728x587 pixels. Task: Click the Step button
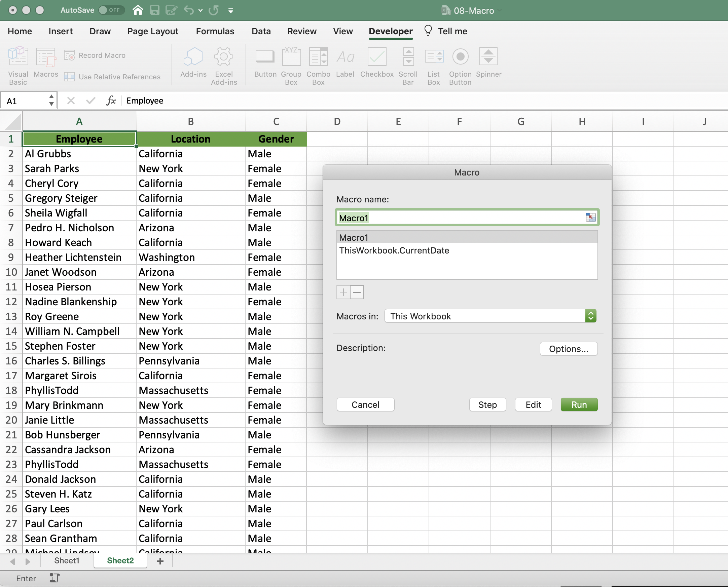coord(487,405)
